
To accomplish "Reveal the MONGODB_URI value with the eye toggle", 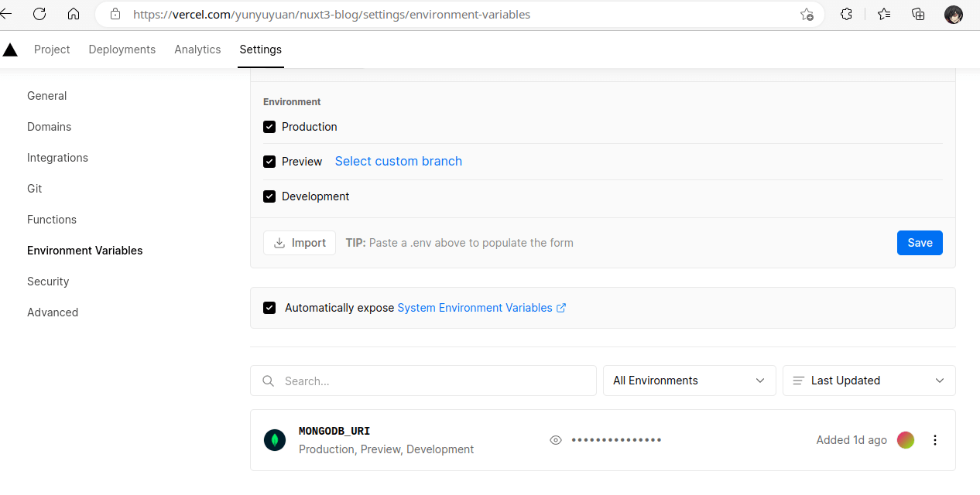I will pyautogui.click(x=555, y=439).
